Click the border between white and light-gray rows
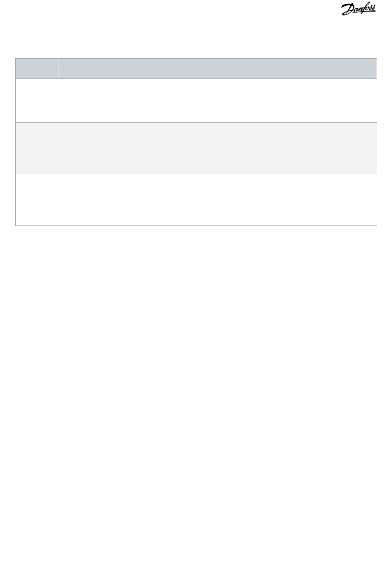 [x=196, y=122]
